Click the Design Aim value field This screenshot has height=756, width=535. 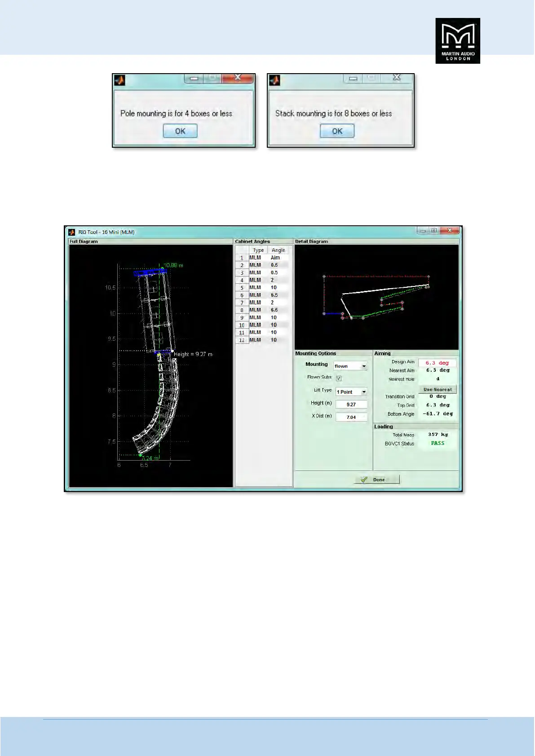pos(437,363)
